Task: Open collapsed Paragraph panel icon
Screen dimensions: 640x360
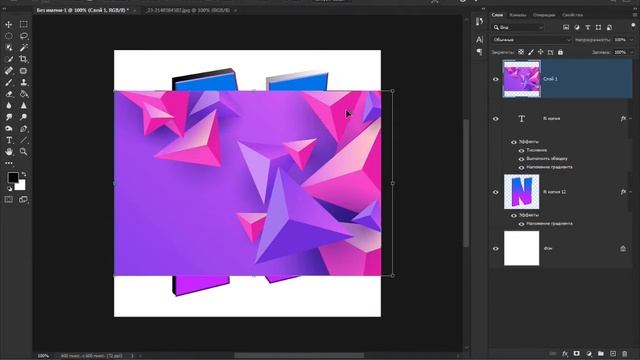Action: 479,52
